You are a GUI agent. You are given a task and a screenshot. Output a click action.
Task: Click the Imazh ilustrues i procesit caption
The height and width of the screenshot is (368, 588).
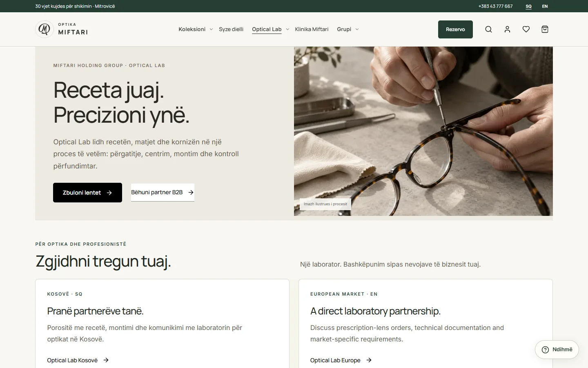[325, 204]
